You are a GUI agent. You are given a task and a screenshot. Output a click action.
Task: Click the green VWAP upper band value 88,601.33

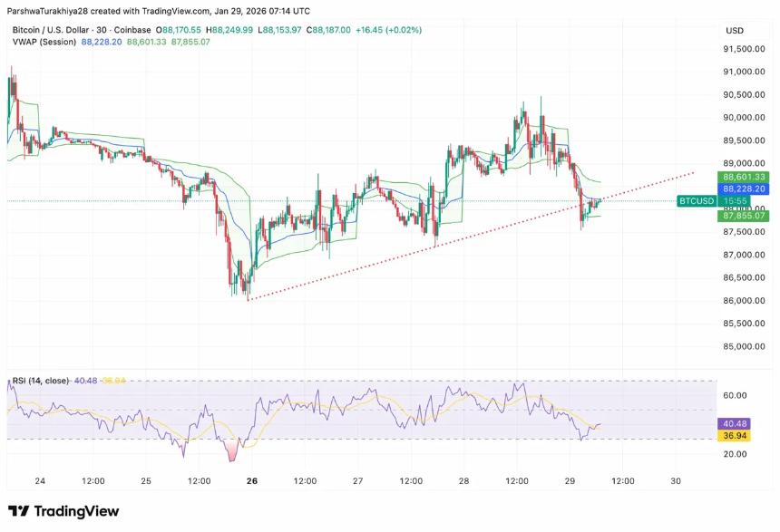point(741,176)
